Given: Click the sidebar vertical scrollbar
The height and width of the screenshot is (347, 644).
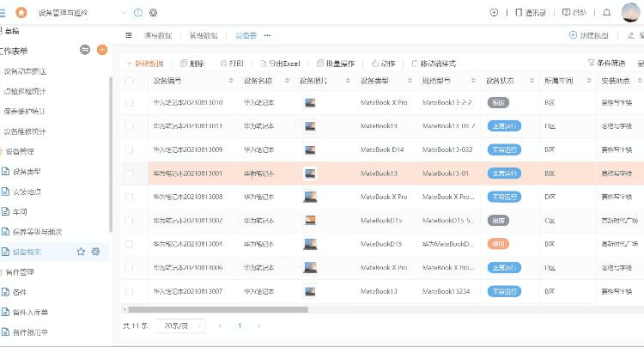Looking at the screenshot, I should click(110, 154).
